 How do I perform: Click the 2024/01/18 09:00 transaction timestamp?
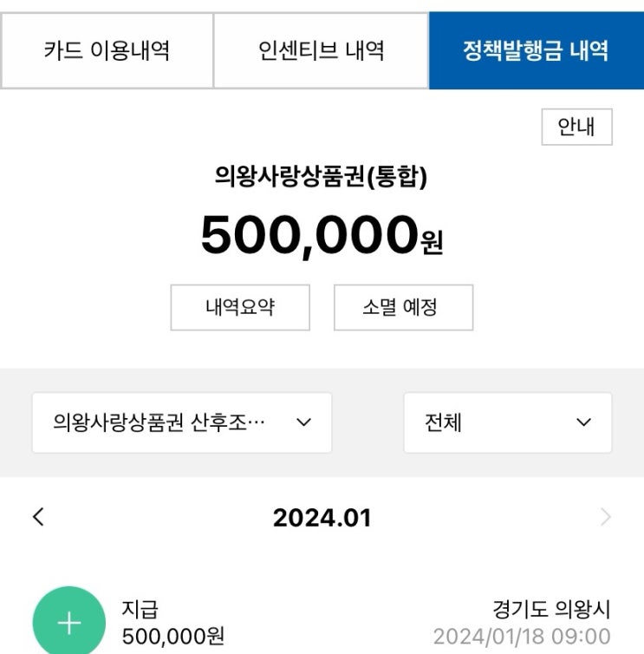click(522, 637)
